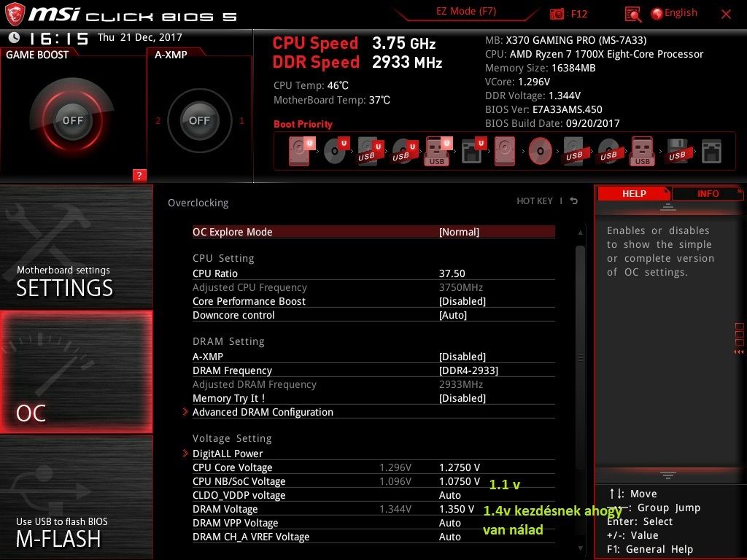Select the UEFI USB hard disk boot icon
The height and width of the screenshot is (560, 747).
(x=370, y=151)
